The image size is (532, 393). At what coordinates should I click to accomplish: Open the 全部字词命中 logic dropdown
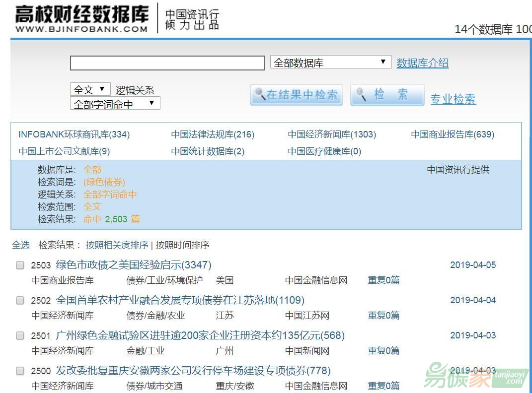coord(115,103)
